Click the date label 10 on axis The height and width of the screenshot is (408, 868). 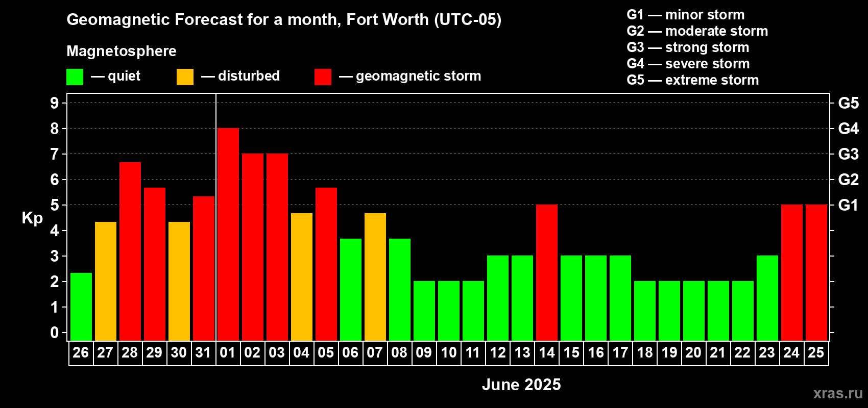pos(449,352)
